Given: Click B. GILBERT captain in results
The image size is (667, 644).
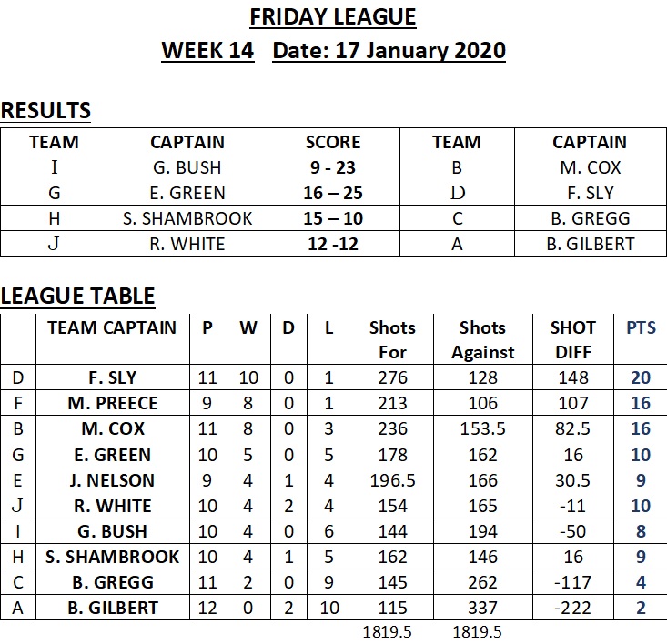Looking at the screenshot, I should pos(590,244).
